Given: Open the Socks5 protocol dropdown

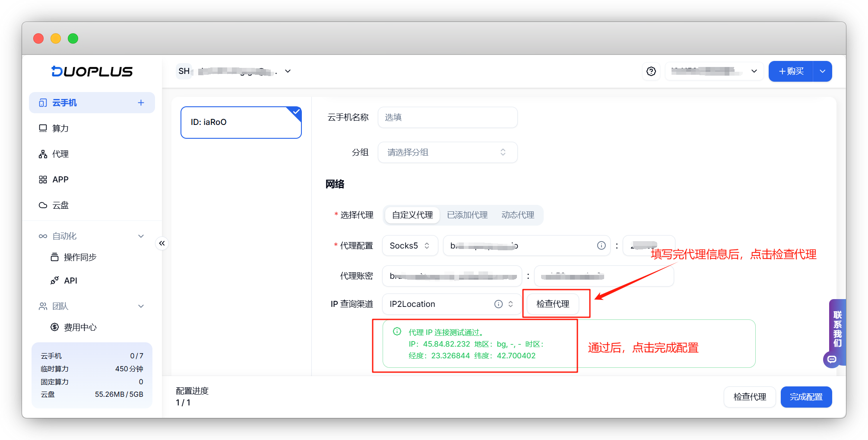Looking at the screenshot, I should (410, 246).
